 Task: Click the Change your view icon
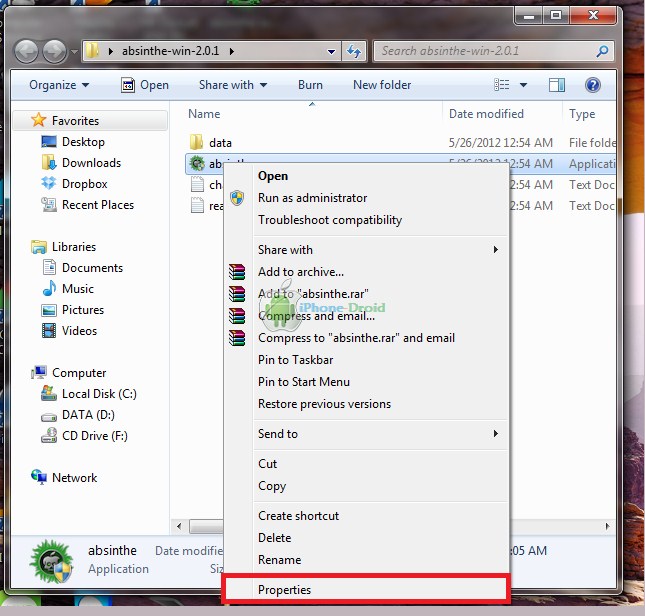tap(501, 85)
